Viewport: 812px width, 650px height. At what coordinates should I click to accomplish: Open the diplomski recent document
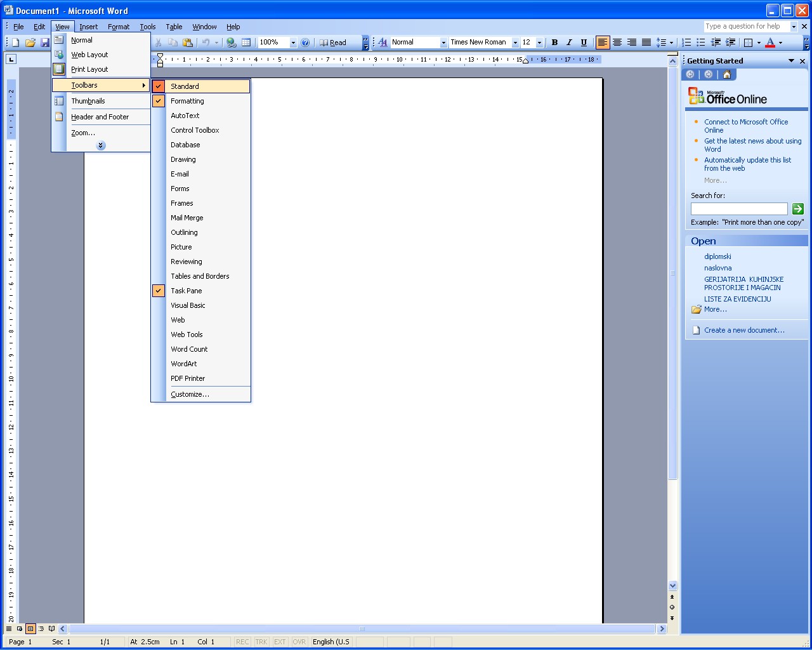(x=717, y=256)
